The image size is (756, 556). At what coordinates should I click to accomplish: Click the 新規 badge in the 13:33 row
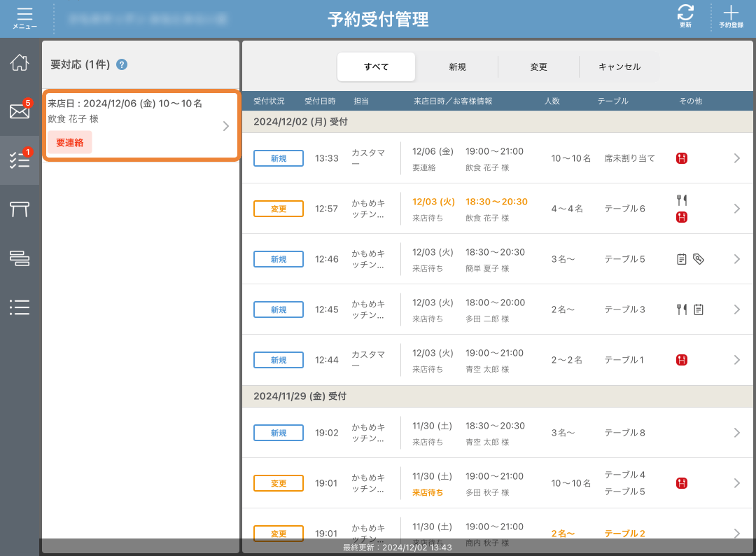pos(279,158)
